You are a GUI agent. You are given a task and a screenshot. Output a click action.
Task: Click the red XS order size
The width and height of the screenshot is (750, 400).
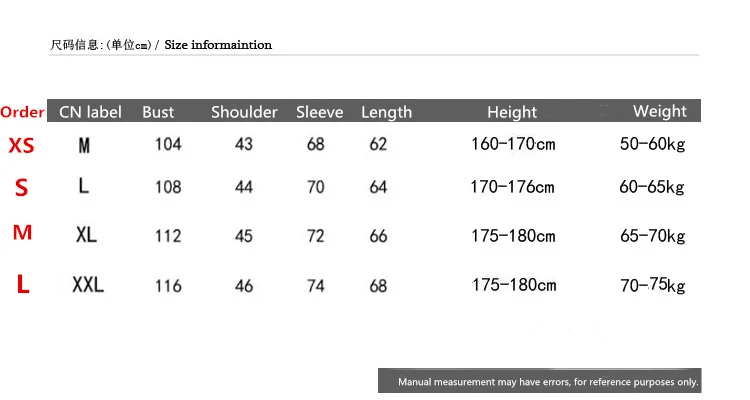22,145
